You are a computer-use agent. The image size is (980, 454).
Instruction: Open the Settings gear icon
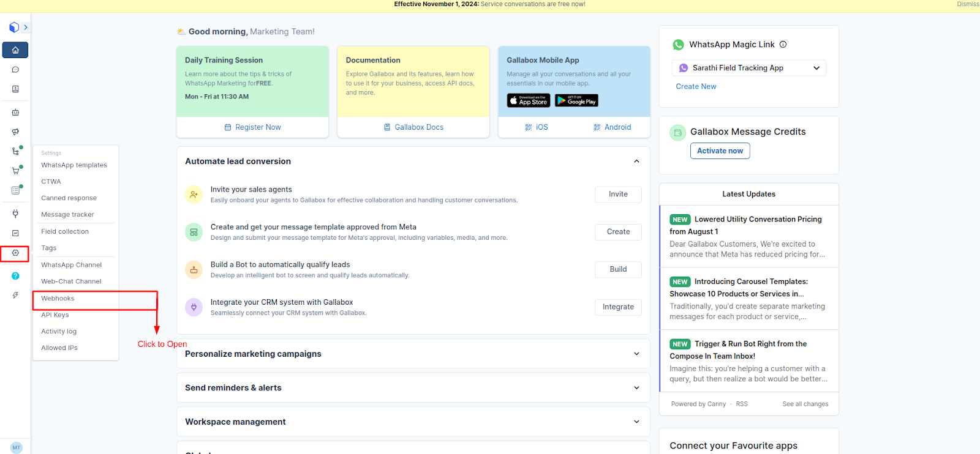[15, 253]
